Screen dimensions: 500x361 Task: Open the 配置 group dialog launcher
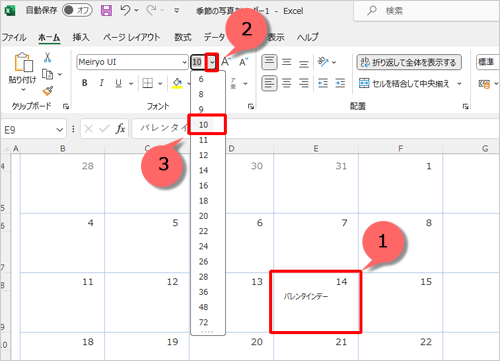tap(465, 106)
